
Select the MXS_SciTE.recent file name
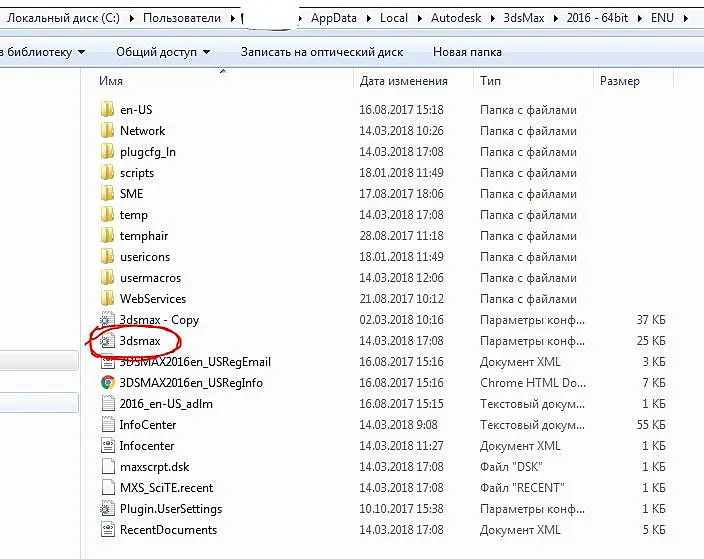[166, 488]
